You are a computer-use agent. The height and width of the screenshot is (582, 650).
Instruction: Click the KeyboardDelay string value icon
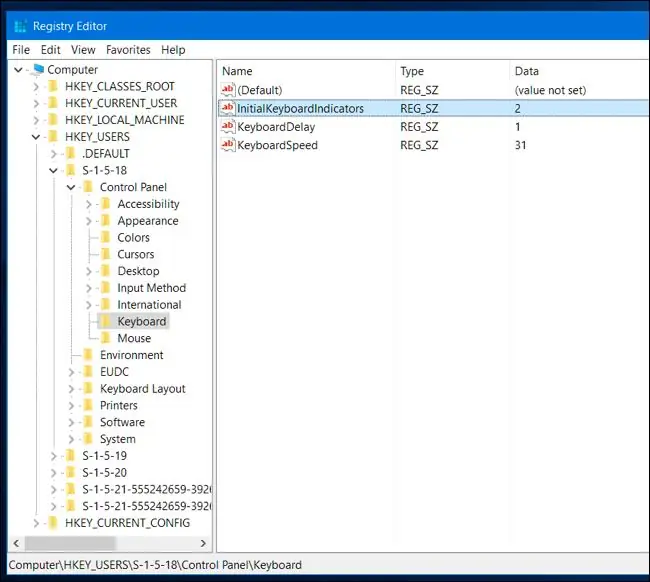point(228,127)
